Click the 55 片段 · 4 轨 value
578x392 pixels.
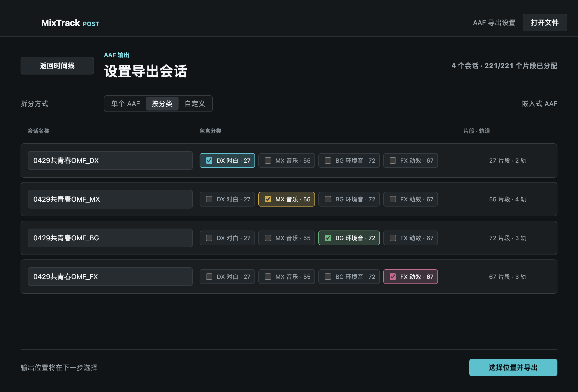508,199
